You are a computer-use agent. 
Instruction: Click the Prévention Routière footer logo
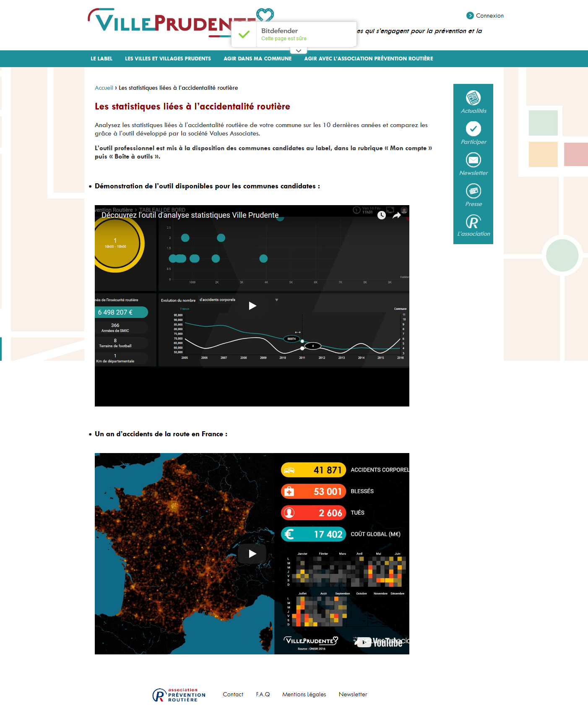point(179,695)
